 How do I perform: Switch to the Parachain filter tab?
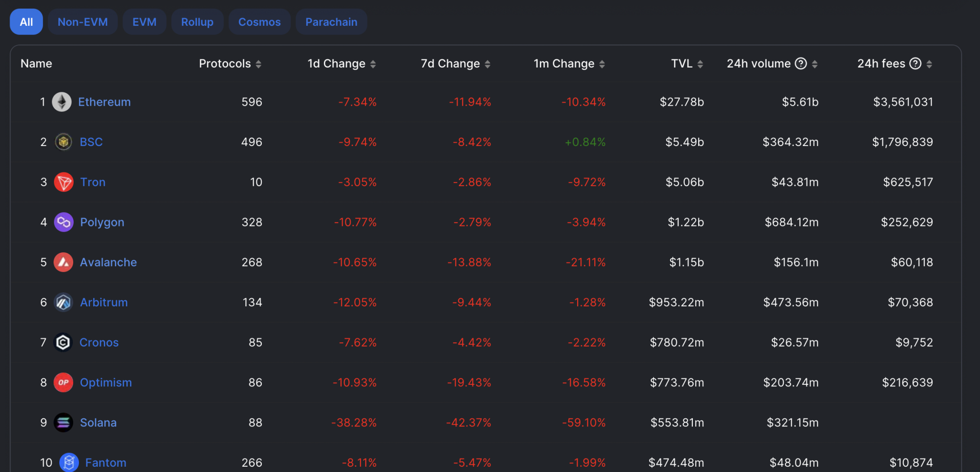pos(331,22)
